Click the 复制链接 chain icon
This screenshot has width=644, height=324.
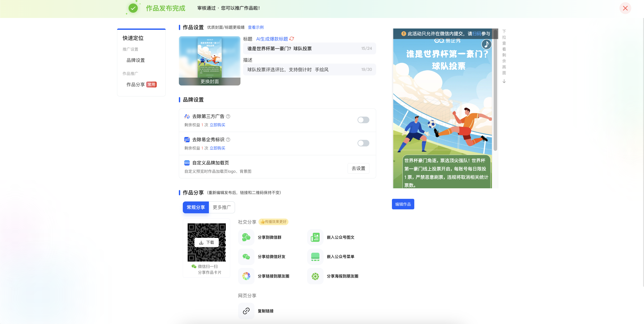point(246,311)
